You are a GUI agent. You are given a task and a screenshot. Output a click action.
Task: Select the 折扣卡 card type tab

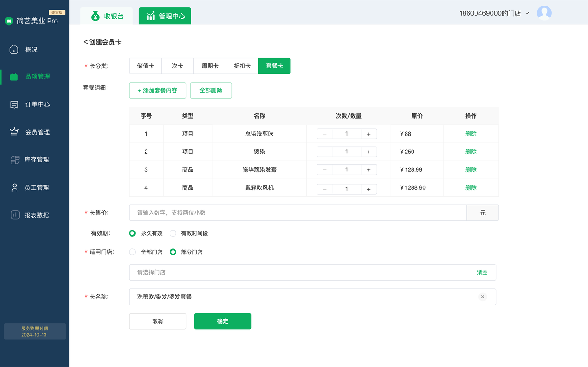point(242,66)
